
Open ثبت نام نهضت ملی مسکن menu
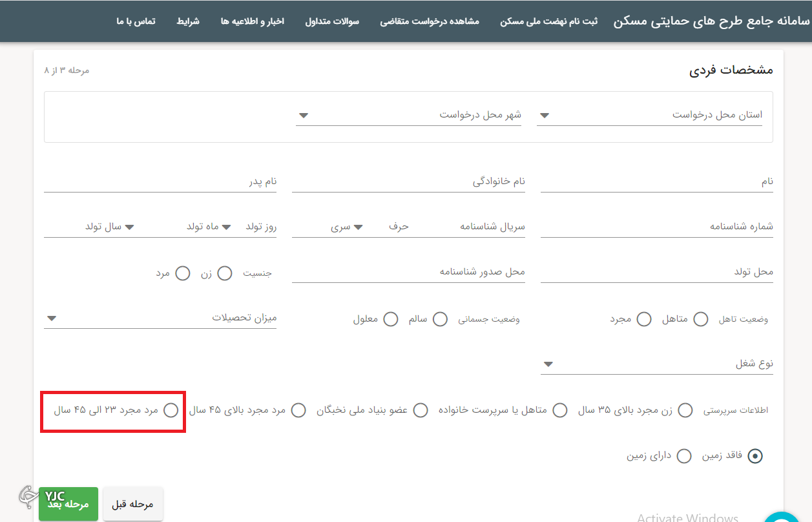point(548,21)
